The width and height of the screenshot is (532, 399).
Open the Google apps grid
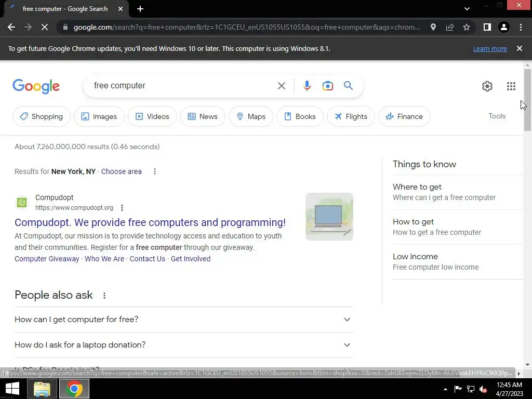tap(511, 86)
